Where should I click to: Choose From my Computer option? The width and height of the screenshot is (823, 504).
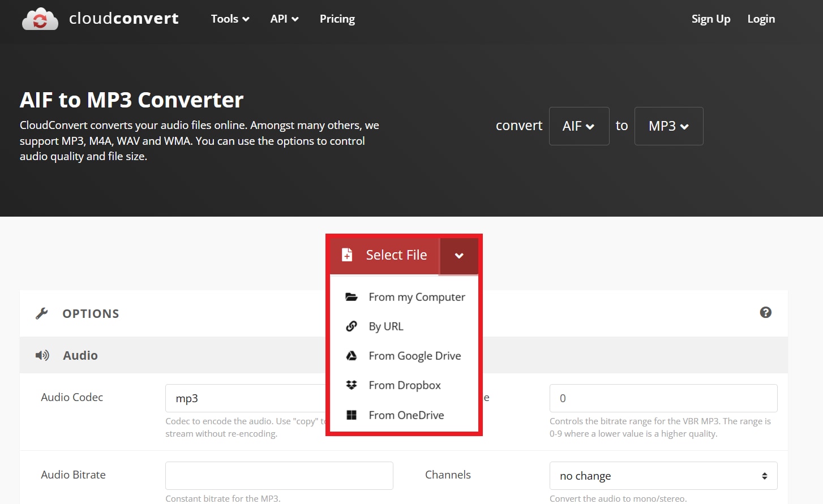[x=404, y=297]
